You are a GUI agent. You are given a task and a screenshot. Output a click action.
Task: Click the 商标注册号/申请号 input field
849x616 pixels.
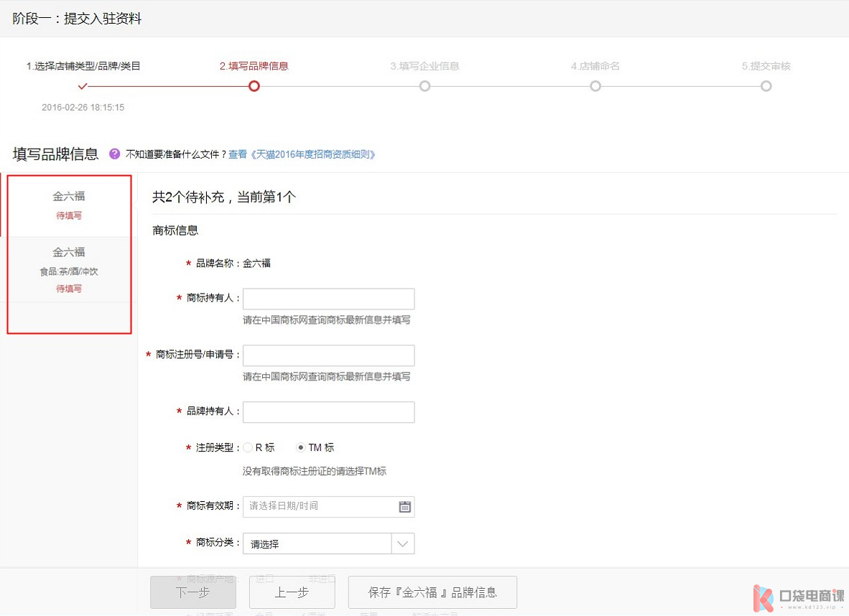328,355
